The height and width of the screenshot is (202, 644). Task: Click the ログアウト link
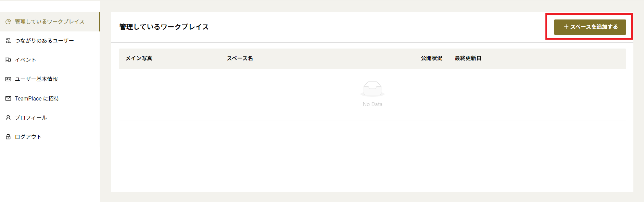point(28,137)
